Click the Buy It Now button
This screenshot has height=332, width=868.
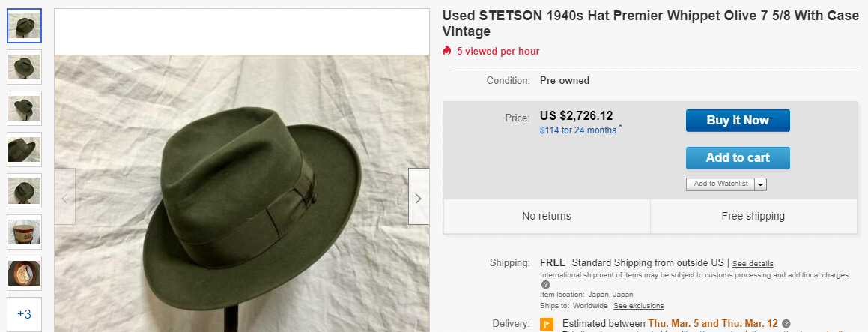click(738, 120)
